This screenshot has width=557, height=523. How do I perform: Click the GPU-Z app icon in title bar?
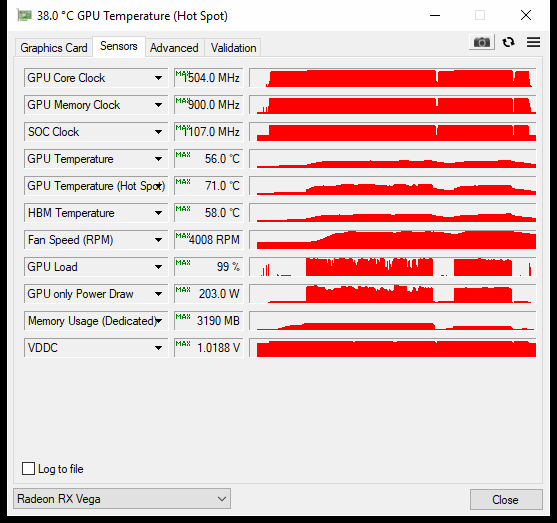24,15
